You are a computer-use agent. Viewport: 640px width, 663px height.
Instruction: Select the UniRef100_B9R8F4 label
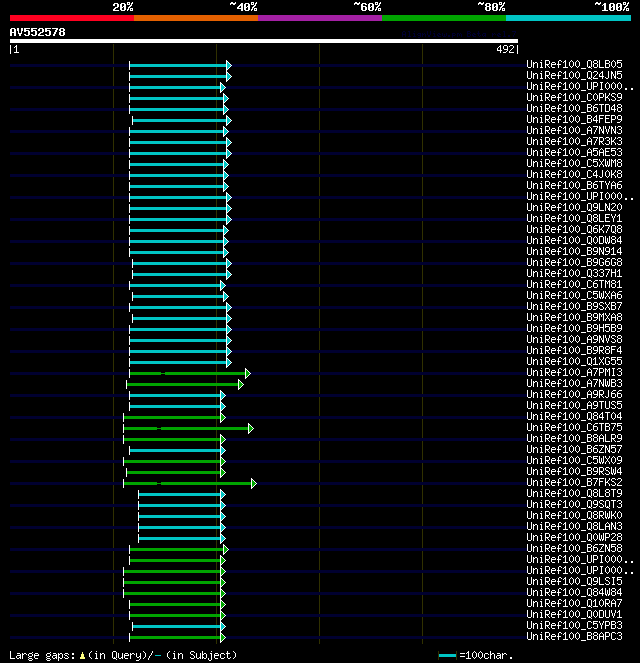click(574, 350)
